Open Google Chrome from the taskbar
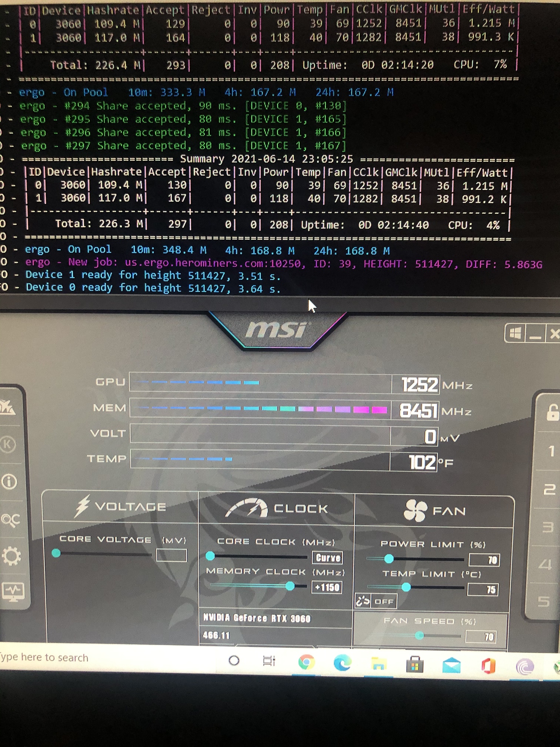560x747 pixels. pos(306,662)
